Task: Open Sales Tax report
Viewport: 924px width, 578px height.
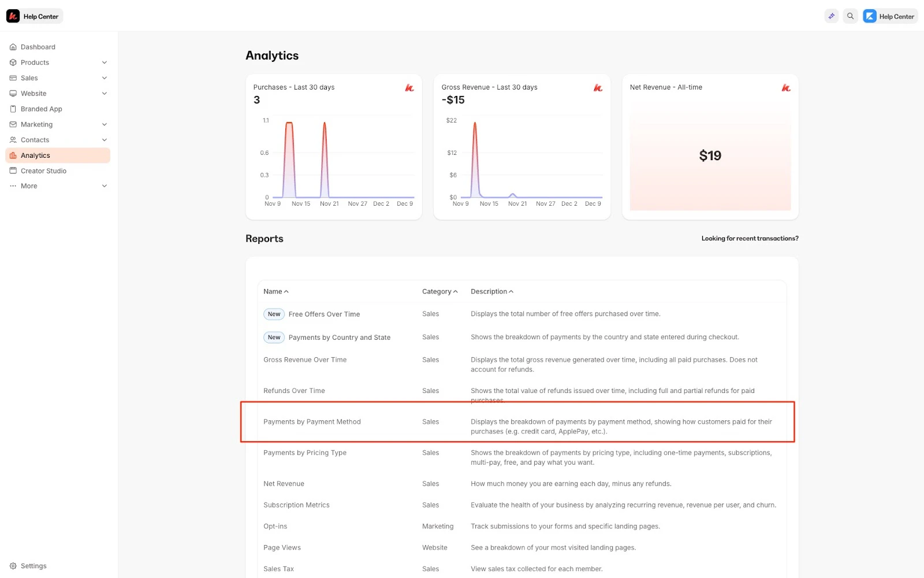Action: (278, 569)
